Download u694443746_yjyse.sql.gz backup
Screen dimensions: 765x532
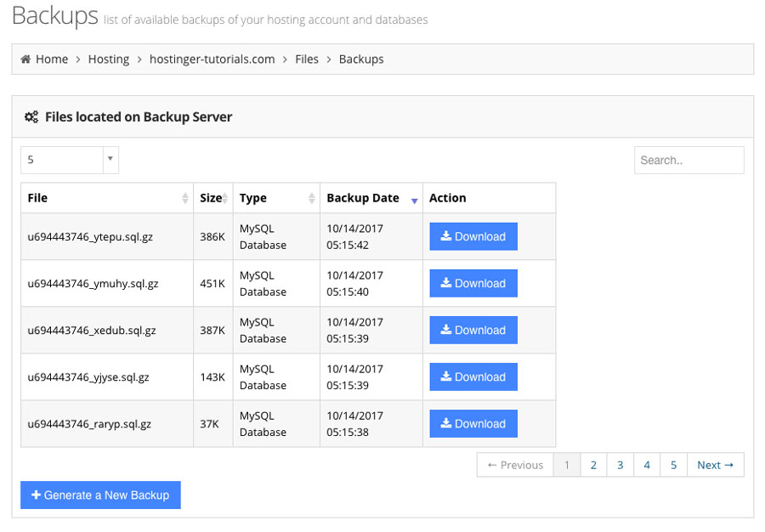473,377
